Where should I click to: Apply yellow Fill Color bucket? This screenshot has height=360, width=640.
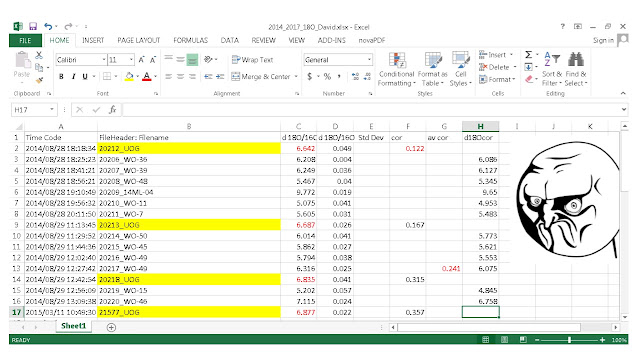coord(129,76)
